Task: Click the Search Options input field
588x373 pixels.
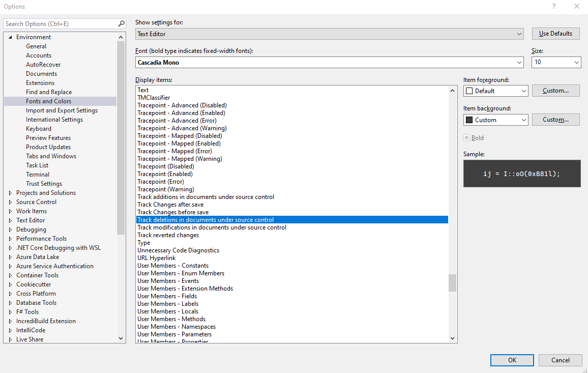Action: (58, 23)
